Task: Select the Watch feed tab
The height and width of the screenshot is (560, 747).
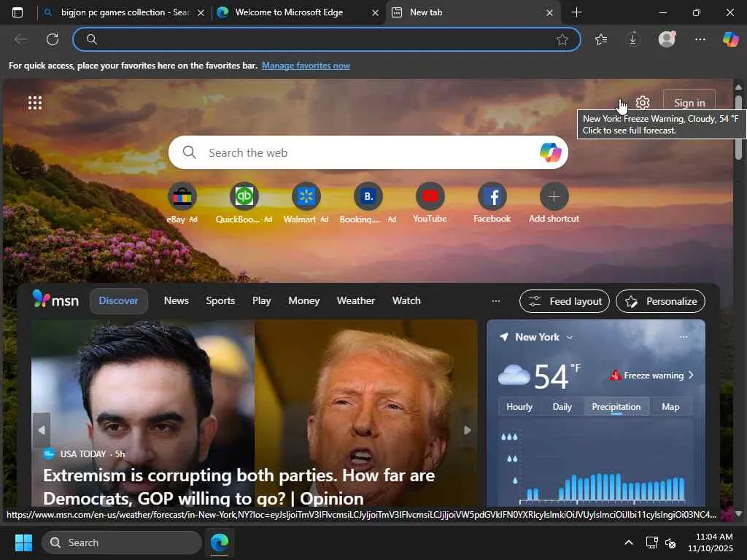Action: point(406,301)
